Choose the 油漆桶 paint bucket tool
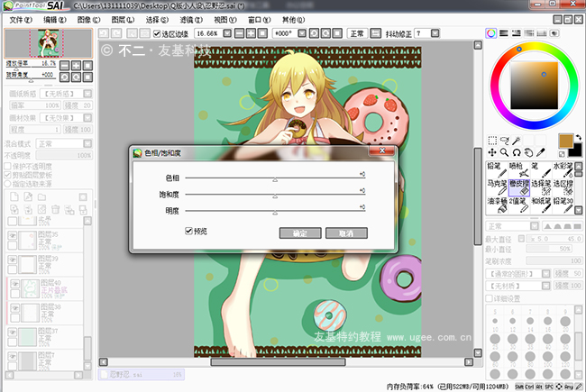 tap(497, 205)
